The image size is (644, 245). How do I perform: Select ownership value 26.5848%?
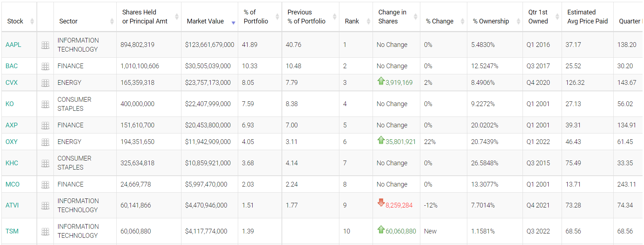point(485,163)
